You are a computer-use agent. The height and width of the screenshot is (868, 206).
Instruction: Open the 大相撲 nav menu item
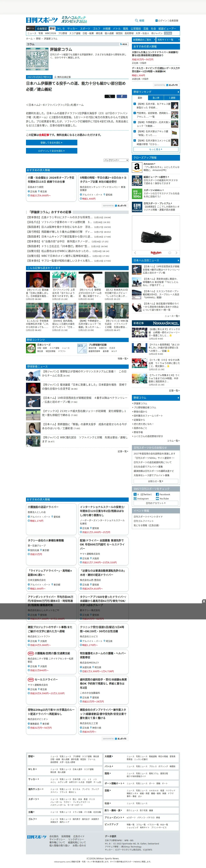click(x=107, y=29)
